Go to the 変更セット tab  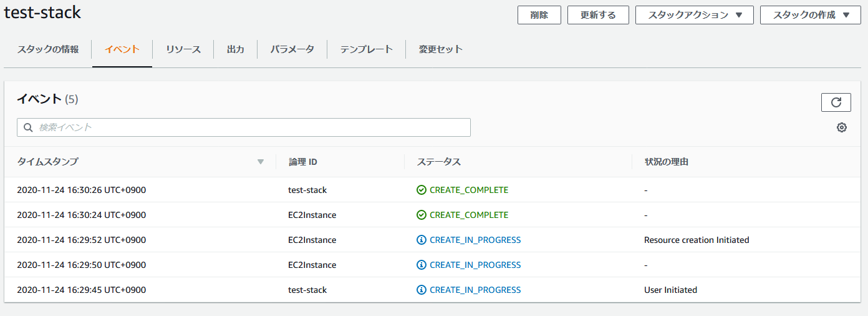coord(441,49)
